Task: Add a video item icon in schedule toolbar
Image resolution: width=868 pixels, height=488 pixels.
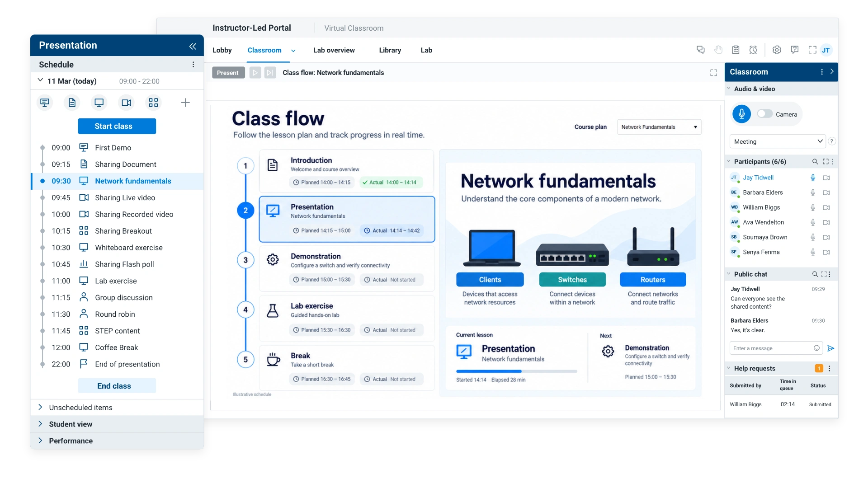Action: 127,103
